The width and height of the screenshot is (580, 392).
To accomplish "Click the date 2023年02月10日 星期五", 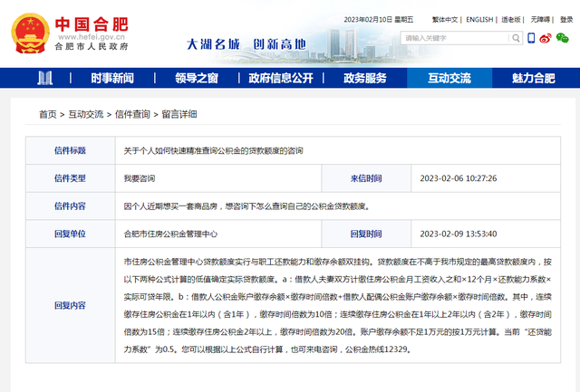I will [x=379, y=20].
